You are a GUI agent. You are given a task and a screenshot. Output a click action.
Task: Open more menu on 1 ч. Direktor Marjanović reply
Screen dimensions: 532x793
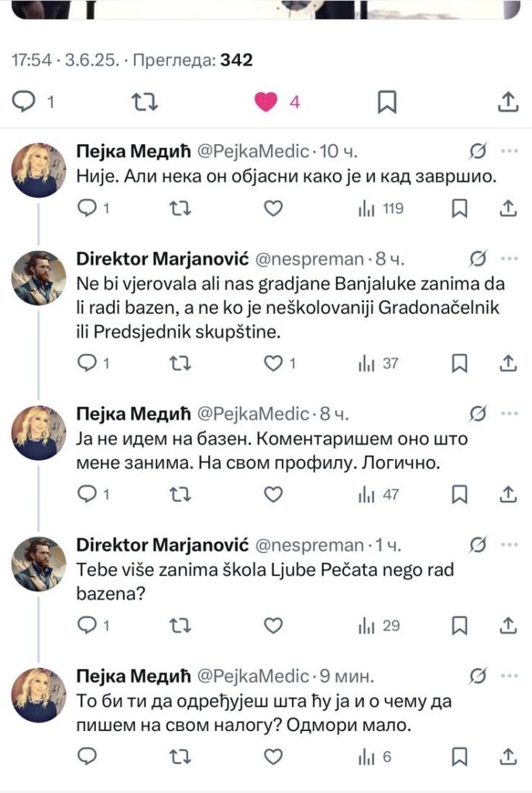tap(509, 545)
